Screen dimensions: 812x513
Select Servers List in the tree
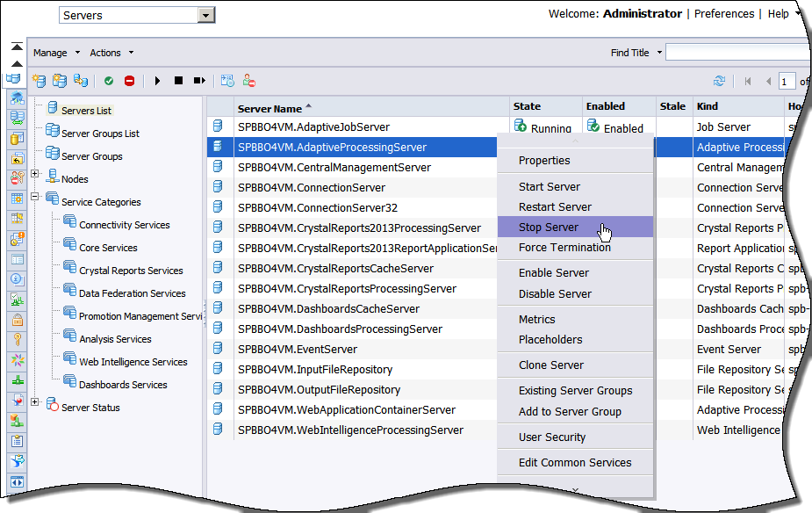[x=86, y=111]
